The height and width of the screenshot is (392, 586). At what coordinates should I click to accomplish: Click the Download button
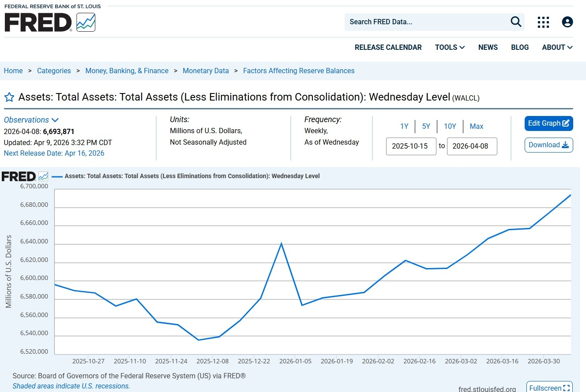(548, 145)
